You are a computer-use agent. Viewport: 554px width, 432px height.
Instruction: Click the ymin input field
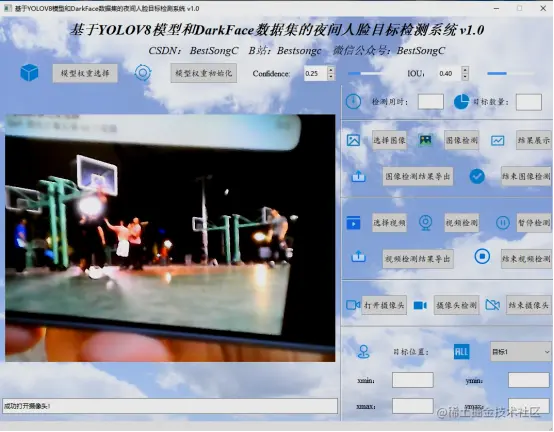[529, 380]
